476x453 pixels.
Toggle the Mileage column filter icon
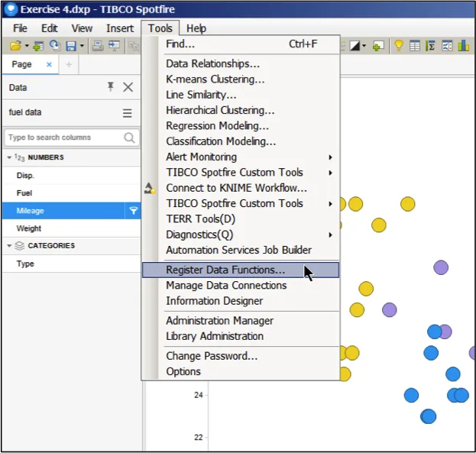[133, 211]
